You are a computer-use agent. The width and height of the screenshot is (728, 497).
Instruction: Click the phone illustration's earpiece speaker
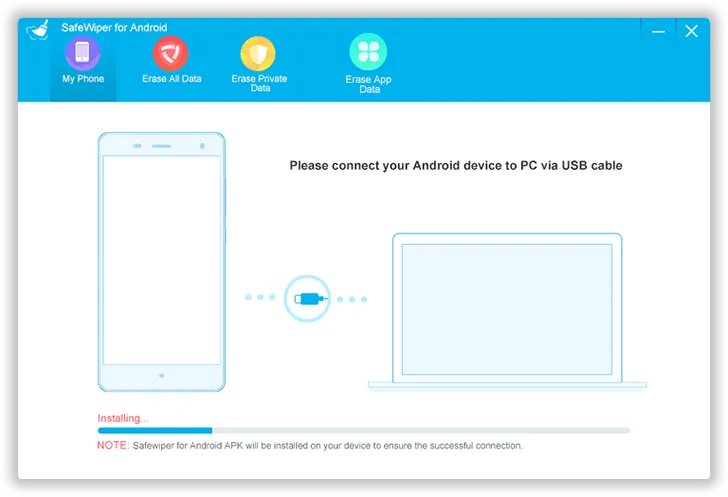coord(161,146)
